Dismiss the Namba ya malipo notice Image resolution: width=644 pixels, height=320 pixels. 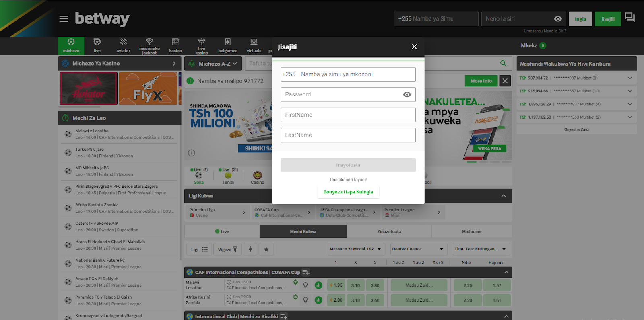pyautogui.click(x=505, y=81)
